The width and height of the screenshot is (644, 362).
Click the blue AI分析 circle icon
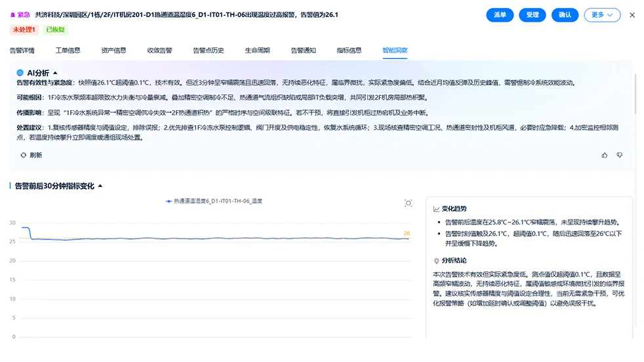pyautogui.click(x=20, y=73)
